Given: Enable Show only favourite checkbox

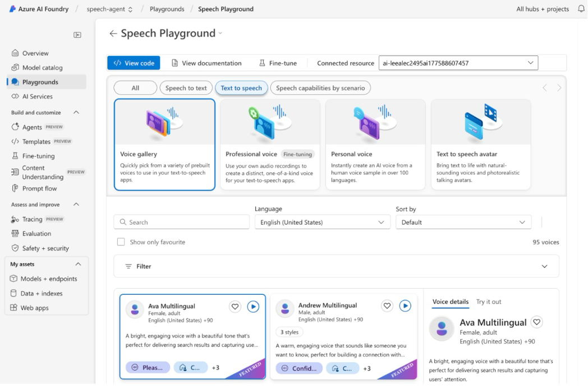Looking at the screenshot, I should (121, 242).
